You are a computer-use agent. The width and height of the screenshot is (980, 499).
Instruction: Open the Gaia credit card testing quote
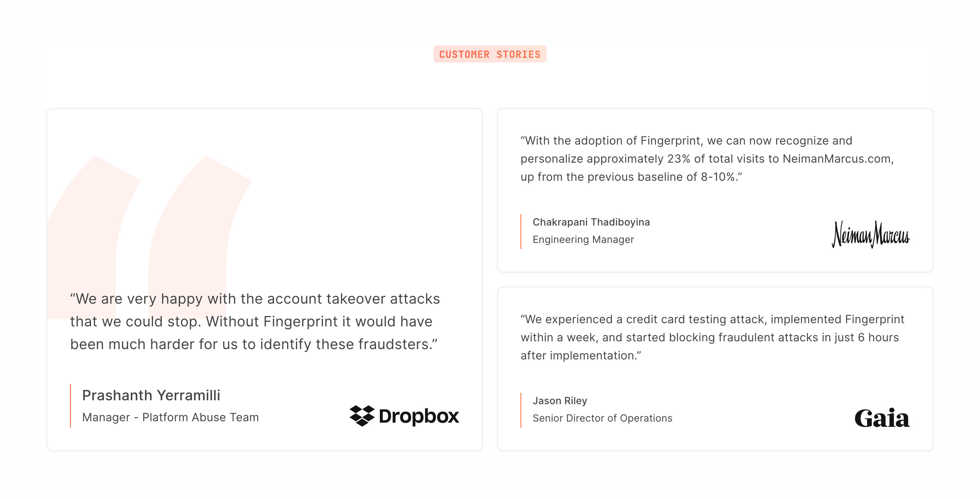tap(712, 337)
